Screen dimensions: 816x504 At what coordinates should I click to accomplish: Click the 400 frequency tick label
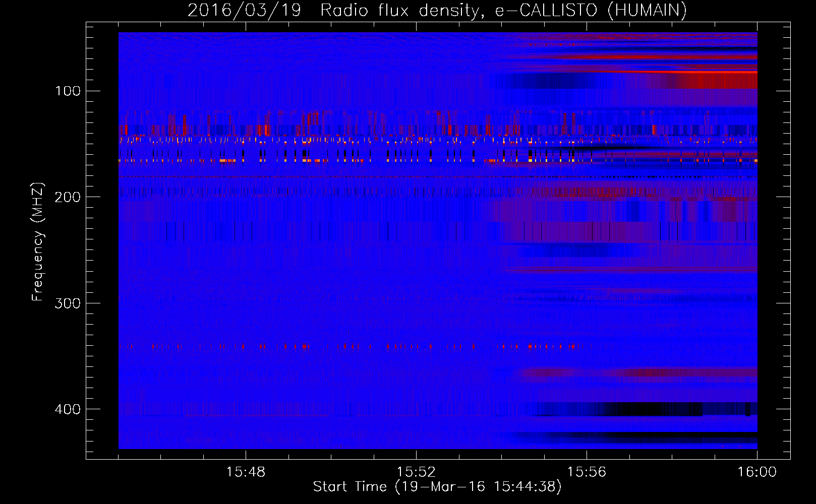pyautogui.click(x=68, y=409)
